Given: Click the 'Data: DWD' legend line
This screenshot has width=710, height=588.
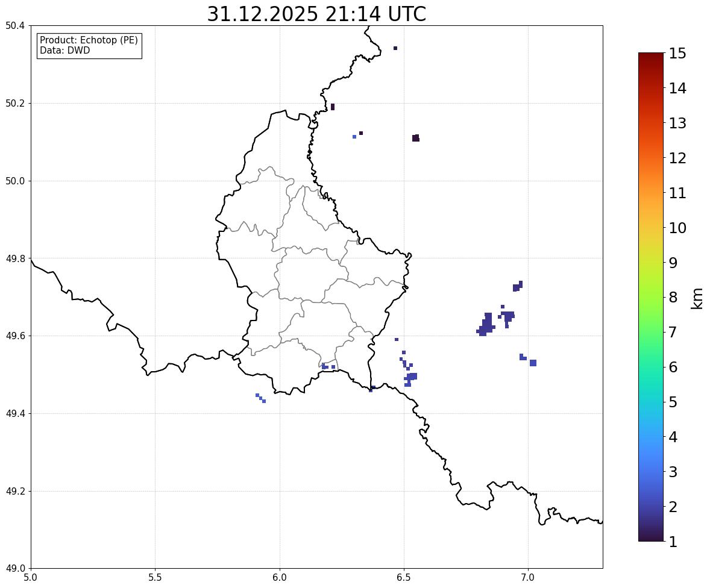Looking at the screenshot, I should tap(64, 50).
